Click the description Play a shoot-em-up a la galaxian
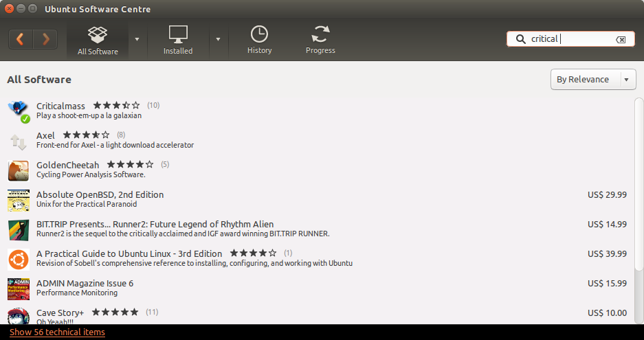644x340 pixels. pyautogui.click(x=89, y=116)
